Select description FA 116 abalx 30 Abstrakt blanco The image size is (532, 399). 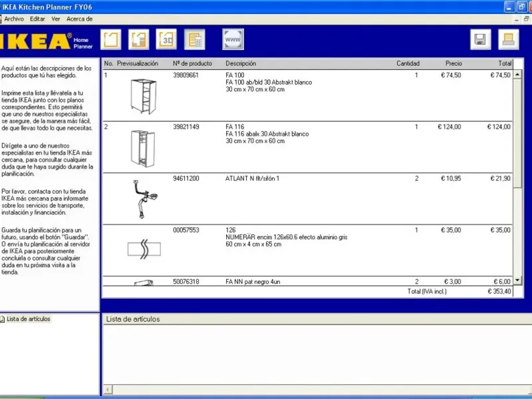click(x=267, y=134)
